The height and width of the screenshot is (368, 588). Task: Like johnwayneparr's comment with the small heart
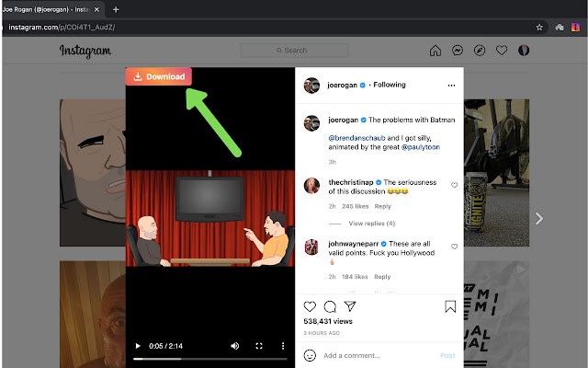pyautogui.click(x=454, y=247)
